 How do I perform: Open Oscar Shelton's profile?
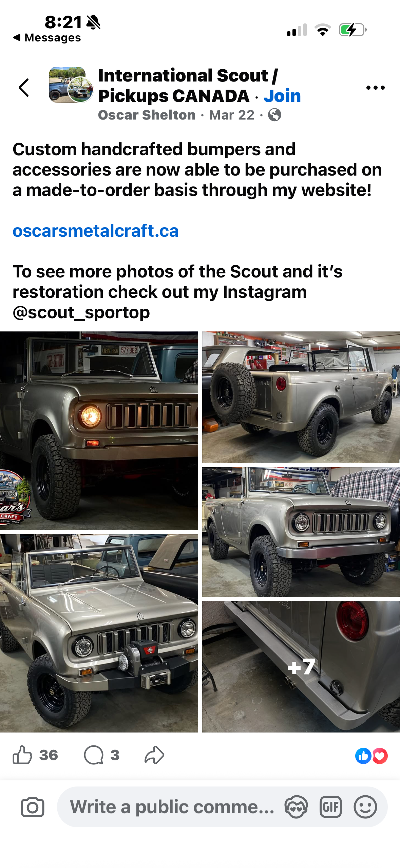click(147, 115)
